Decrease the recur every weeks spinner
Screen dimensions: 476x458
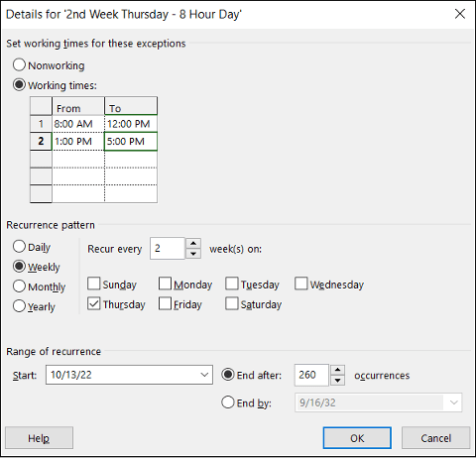193,254
